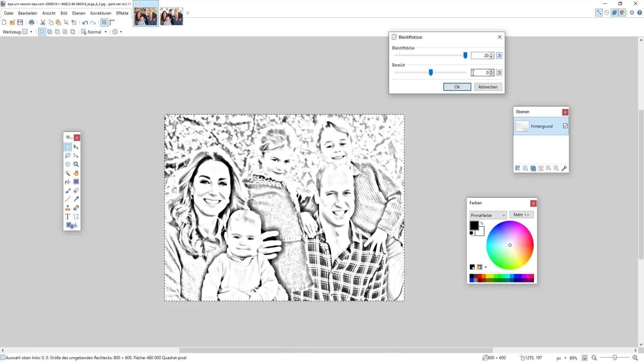Click the New file icon
644x362 pixels.
pyautogui.click(x=4, y=22)
